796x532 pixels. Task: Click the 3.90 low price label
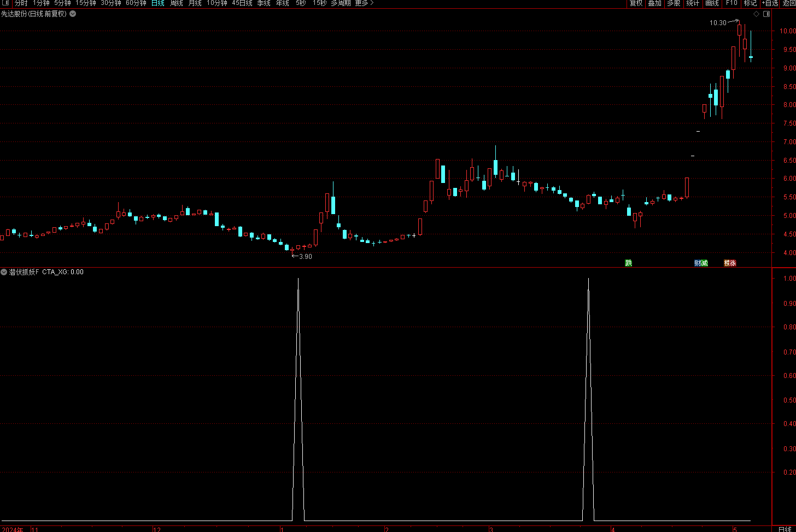306,257
